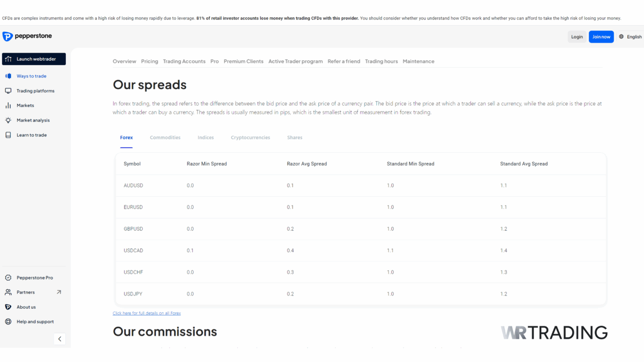
Task: Open the Help and support icon
Action: [8, 321]
